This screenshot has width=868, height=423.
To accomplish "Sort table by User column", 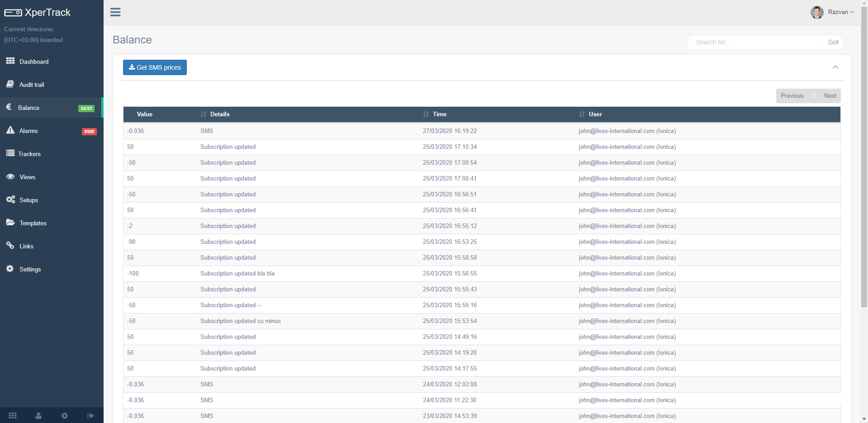I will [595, 114].
